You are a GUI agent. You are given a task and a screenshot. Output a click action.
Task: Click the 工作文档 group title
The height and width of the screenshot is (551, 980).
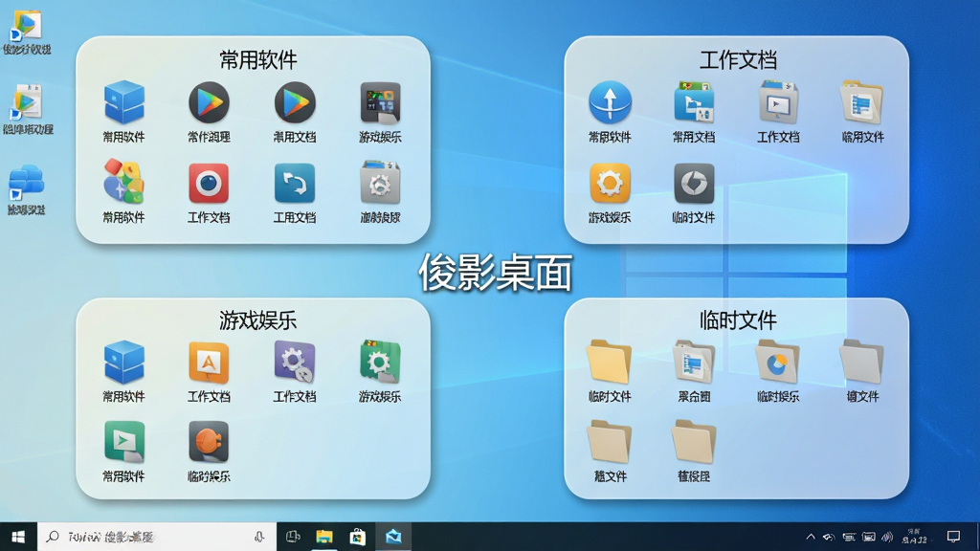click(738, 60)
